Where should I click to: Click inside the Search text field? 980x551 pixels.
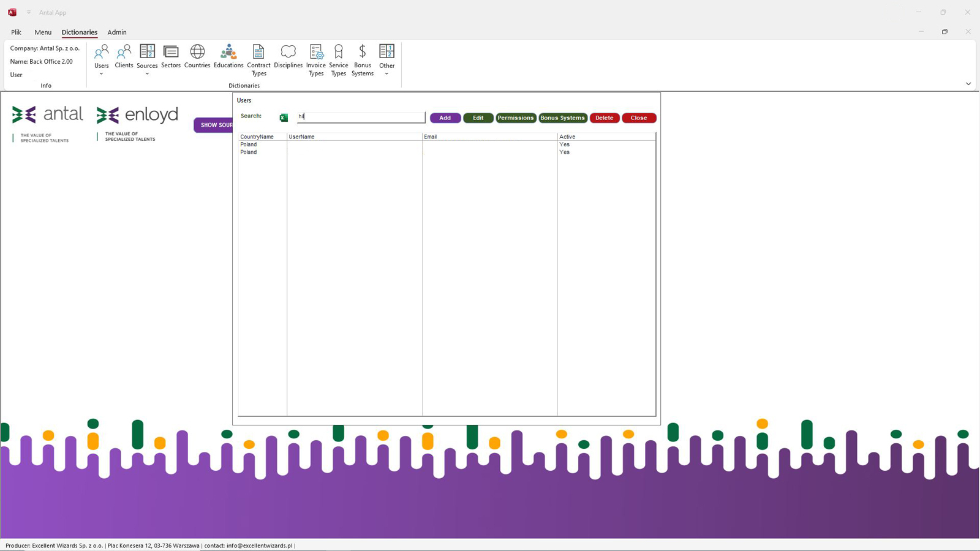click(361, 117)
